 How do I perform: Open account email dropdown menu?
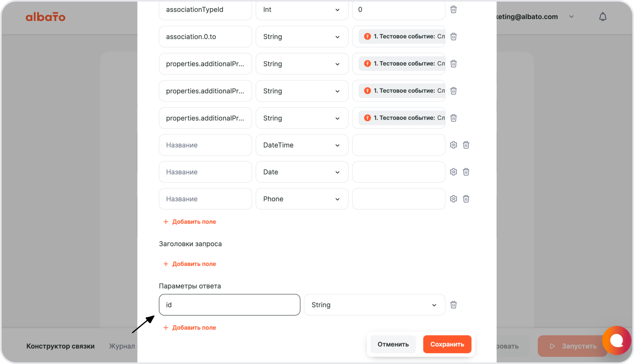(571, 17)
